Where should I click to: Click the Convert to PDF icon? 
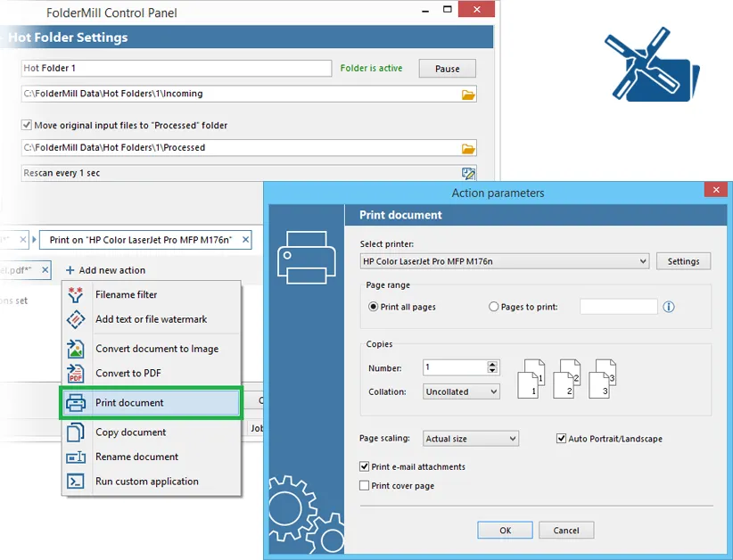point(76,373)
